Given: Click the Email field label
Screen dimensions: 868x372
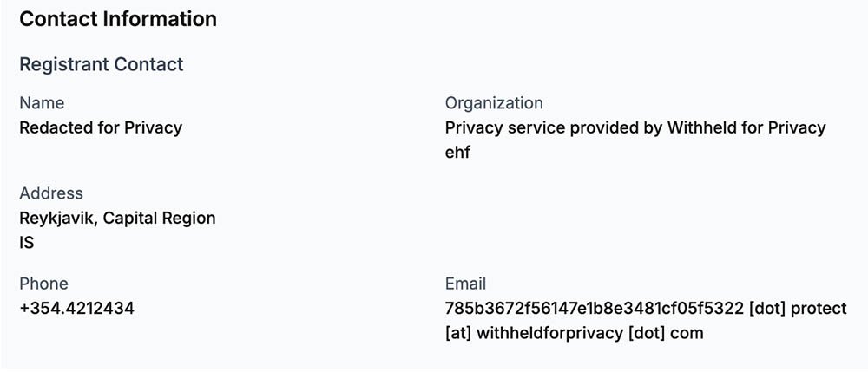Looking at the screenshot, I should coord(465,284).
